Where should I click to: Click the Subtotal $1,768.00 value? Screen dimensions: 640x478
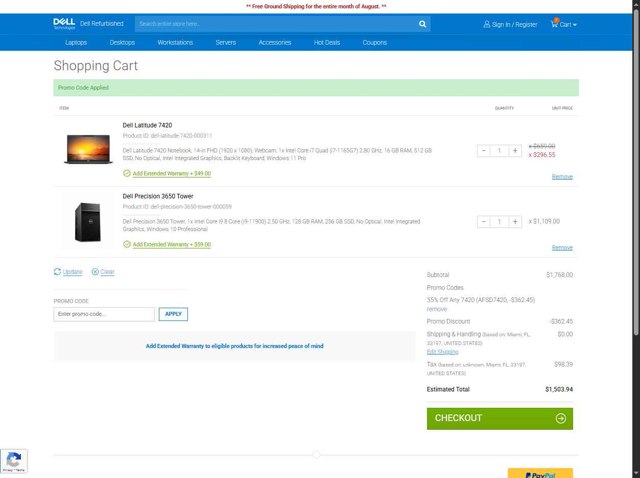click(559, 275)
